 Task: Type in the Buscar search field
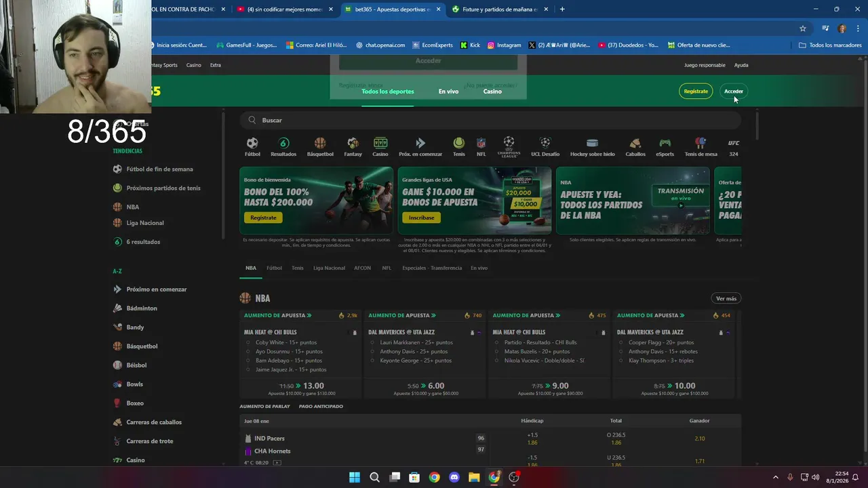[490, 120]
